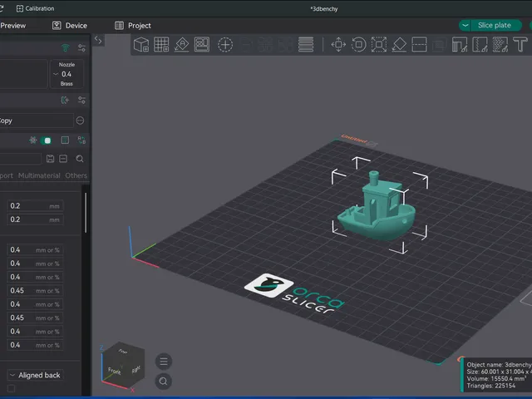Screen dimensions: 532x399
Task: Click the Arrange all objects icon
Action: click(202, 44)
